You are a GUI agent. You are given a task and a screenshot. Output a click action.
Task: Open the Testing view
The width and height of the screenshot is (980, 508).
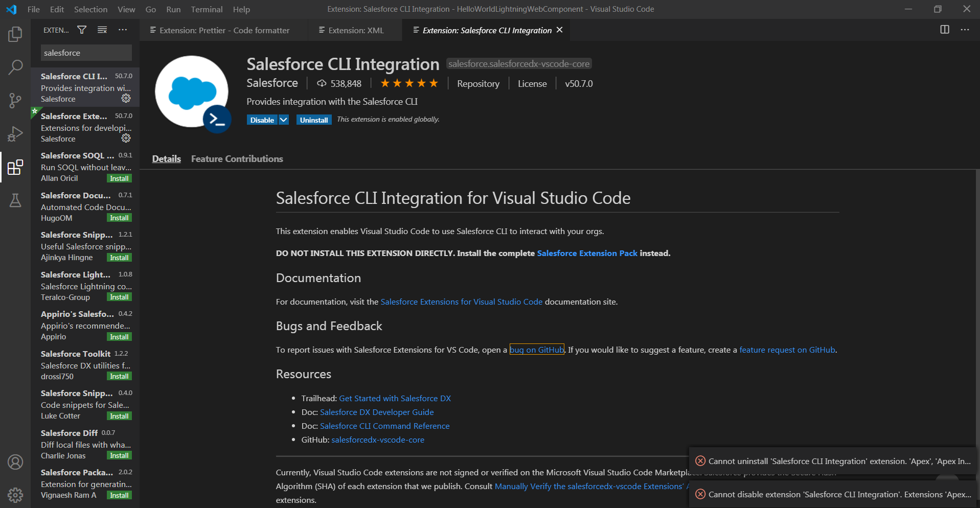pyautogui.click(x=15, y=200)
